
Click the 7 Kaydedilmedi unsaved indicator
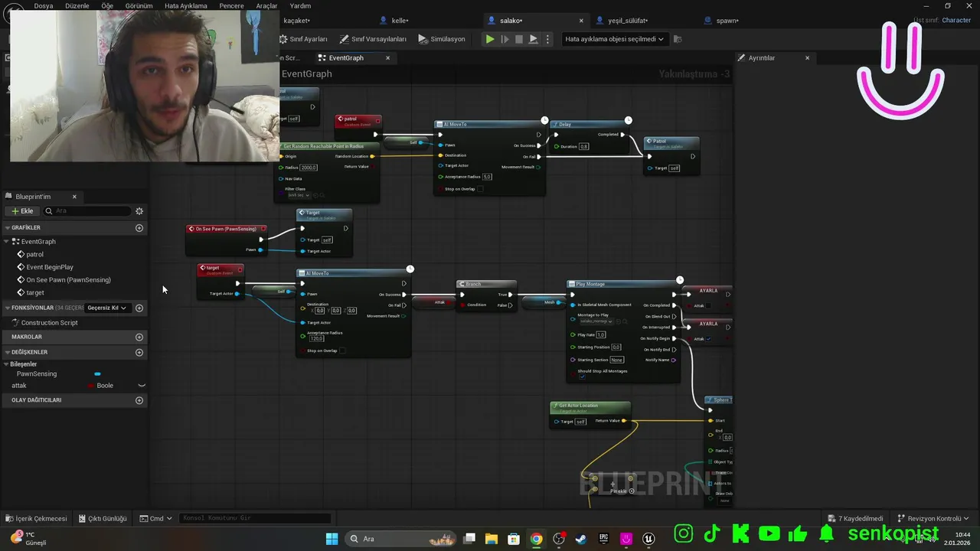855,518
